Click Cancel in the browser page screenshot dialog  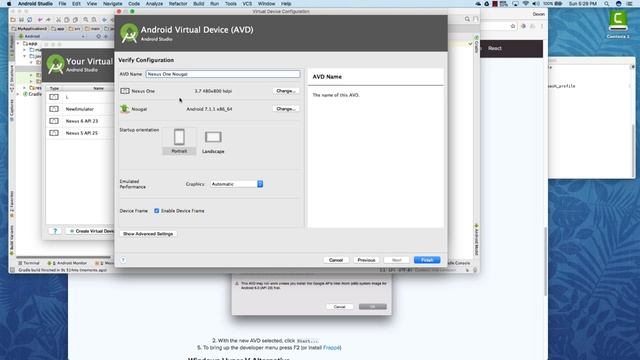coord(340,307)
